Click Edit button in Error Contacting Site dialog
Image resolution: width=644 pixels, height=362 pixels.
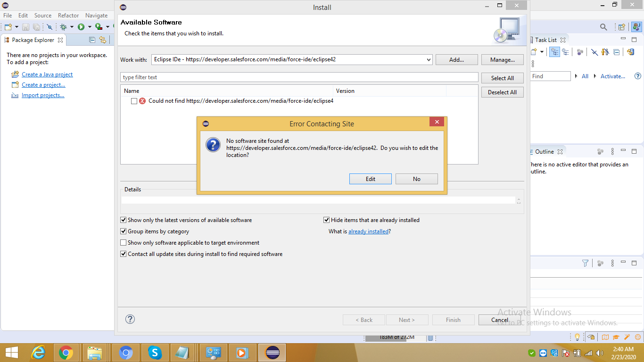point(370,179)
